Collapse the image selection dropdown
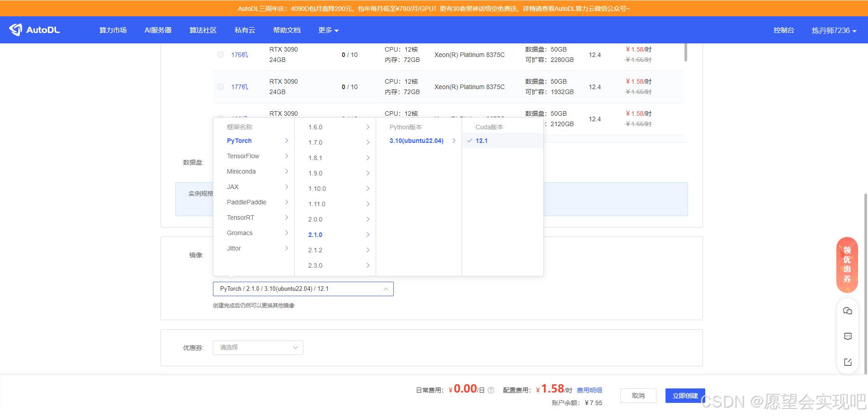868x416 pixels. coord(386,289)
